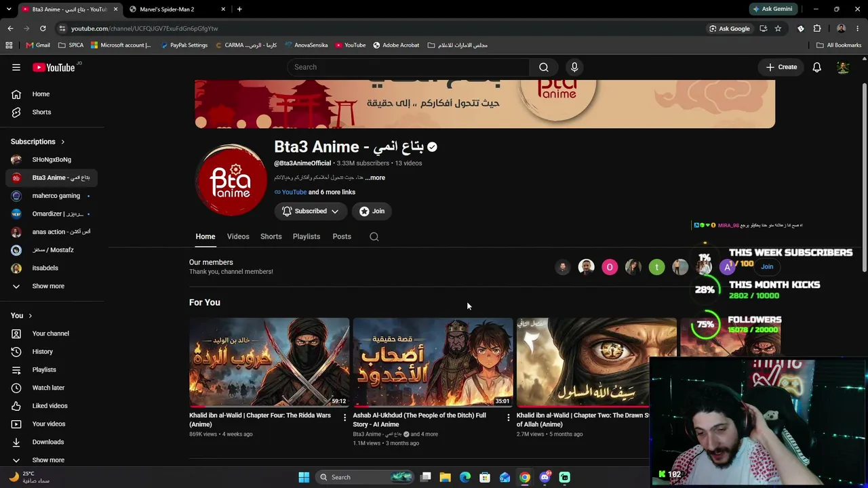Show the channel's 6 more links
Image resolution: width=868 pixels, height=488 pixels.
[332, 192]
